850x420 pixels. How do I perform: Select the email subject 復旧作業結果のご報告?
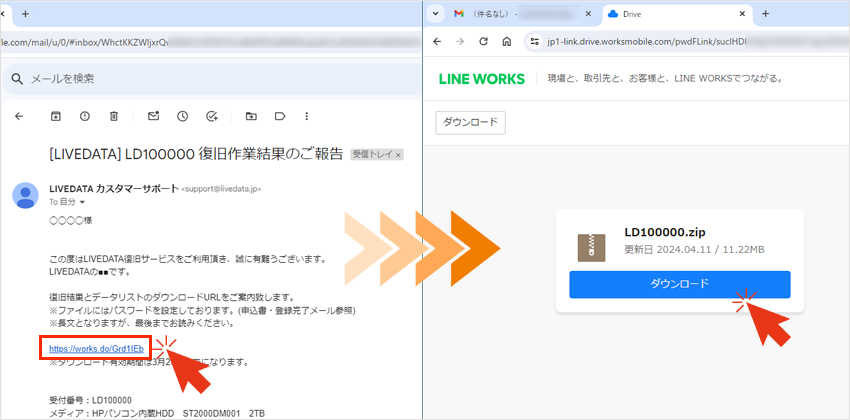(x=272, y=154)
